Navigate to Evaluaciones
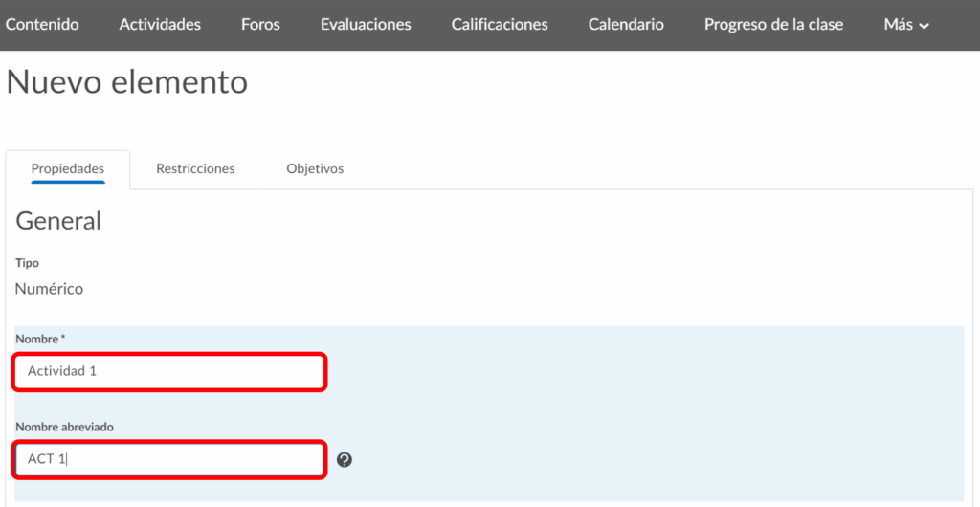Image resolution: width=980 pixels, height=507 pixels. coord(366,25)
